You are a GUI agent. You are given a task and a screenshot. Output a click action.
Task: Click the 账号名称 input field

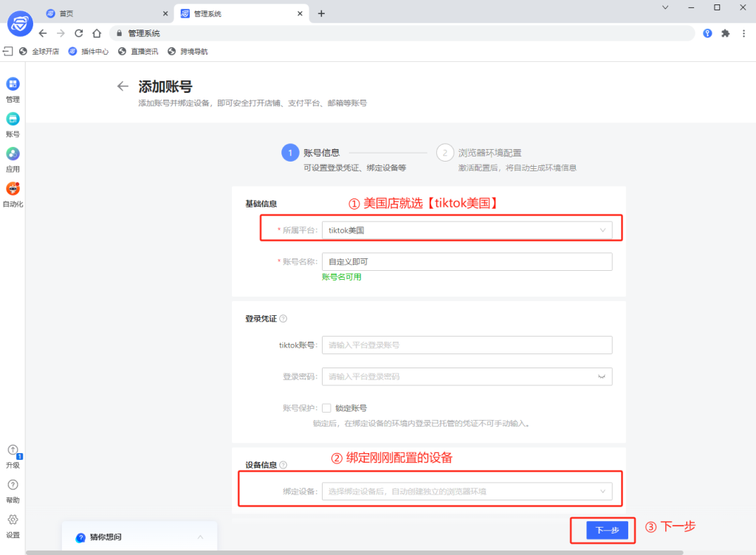click(467, 261)
